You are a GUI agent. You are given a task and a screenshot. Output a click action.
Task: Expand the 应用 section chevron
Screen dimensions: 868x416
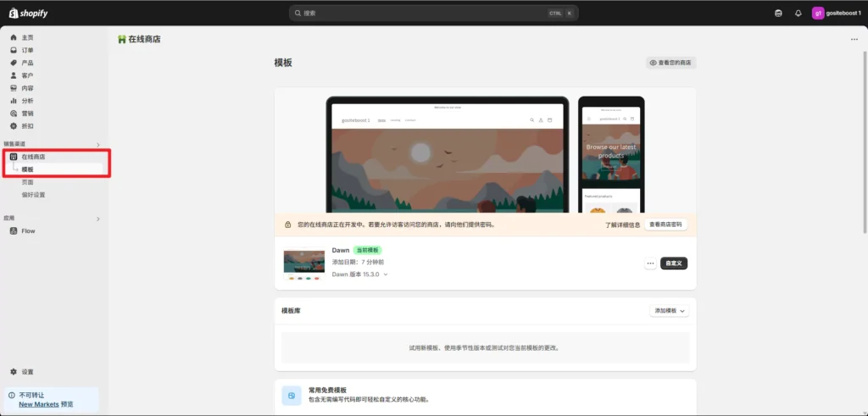click(x=98, y=219)
